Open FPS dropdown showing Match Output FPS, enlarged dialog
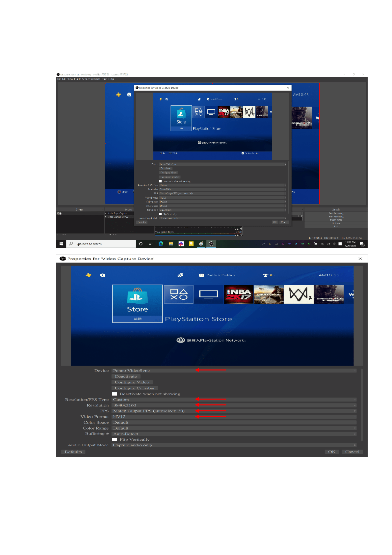 point(234,411)
